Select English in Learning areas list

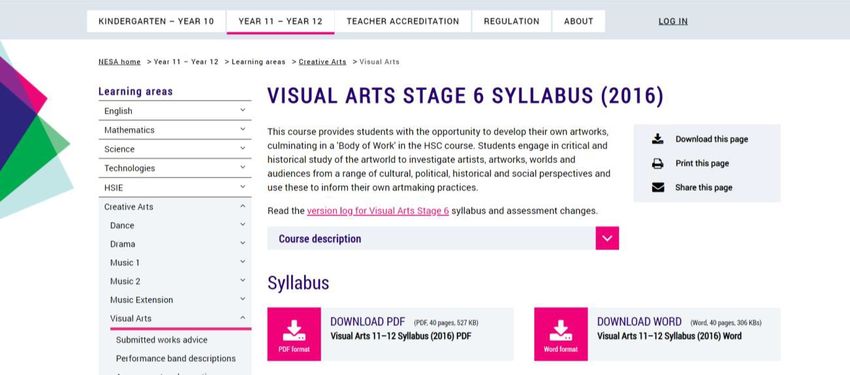(118, 111)
